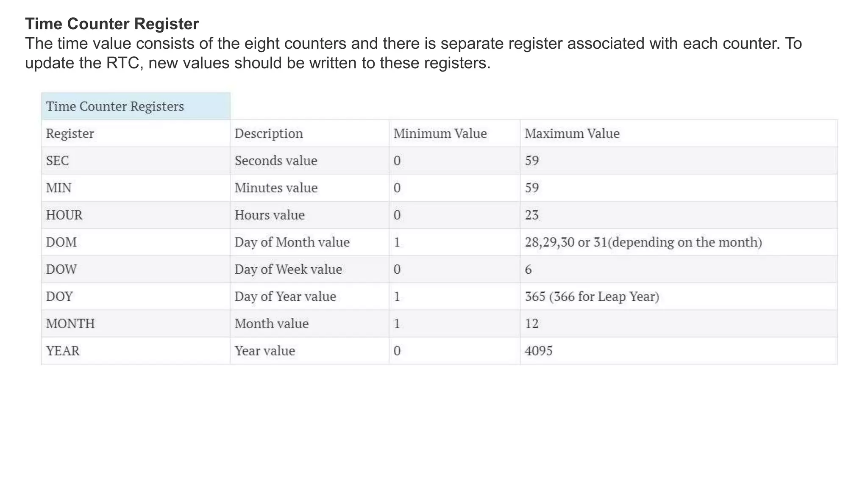This screenshot has width=868, height=488.
Task: Click the "Day of Month value" description
Action: pyautogui.click(x=292, y=242)
